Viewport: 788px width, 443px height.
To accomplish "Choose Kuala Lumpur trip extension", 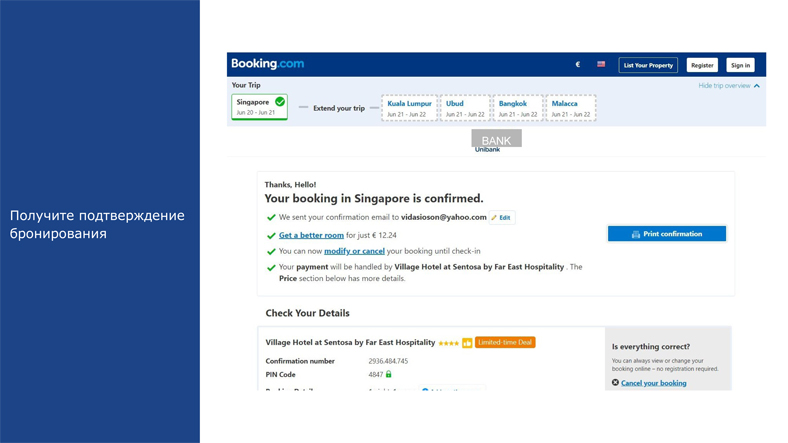I will point(409,107).
